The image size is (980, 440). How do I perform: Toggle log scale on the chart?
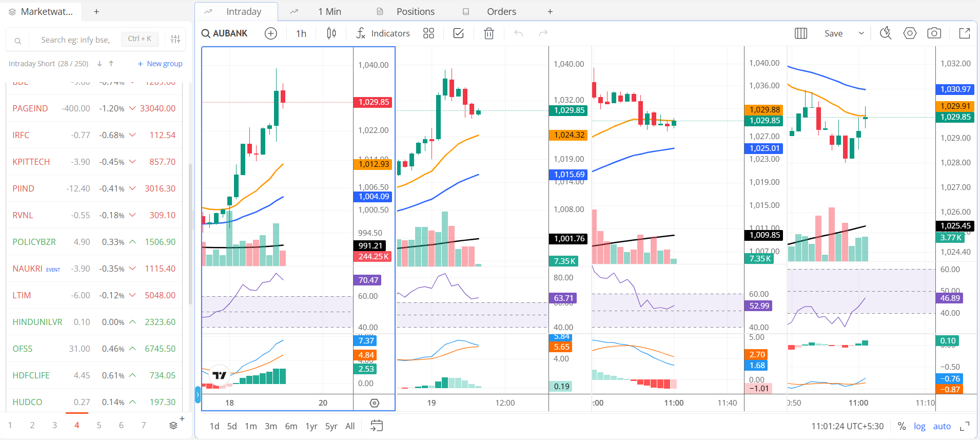(x=919, y=426)
